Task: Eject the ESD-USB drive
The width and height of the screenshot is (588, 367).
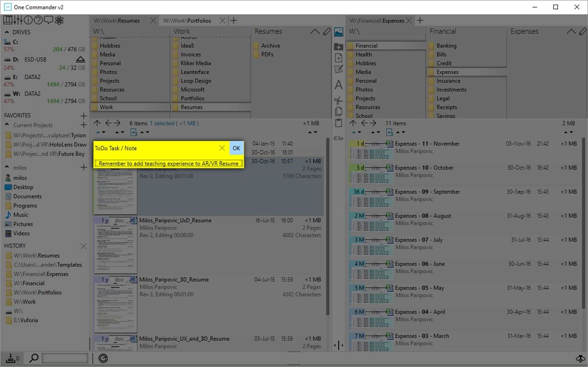Action: [x=81, y=59]
